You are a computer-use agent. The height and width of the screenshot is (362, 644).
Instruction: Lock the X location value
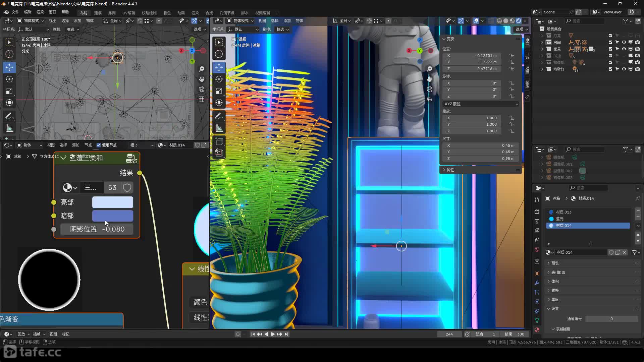click(512, 56)
